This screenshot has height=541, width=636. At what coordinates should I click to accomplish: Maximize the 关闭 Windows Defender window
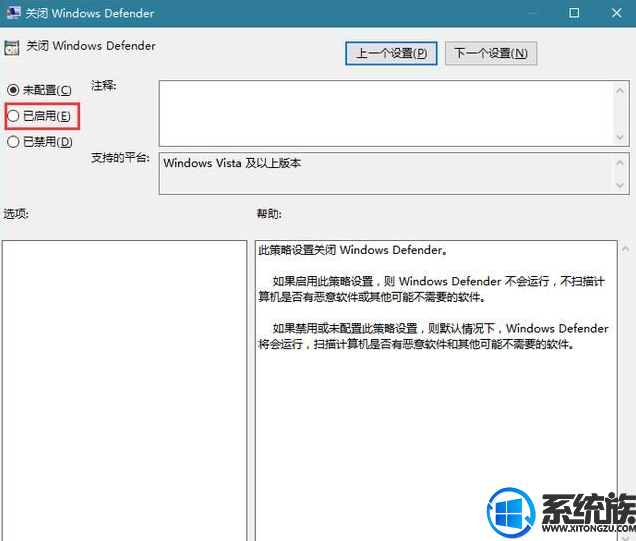pos(574,13)
